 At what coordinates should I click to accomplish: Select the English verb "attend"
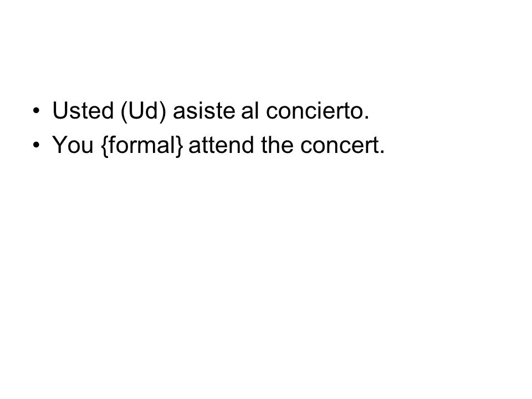(x=221, y=145)
